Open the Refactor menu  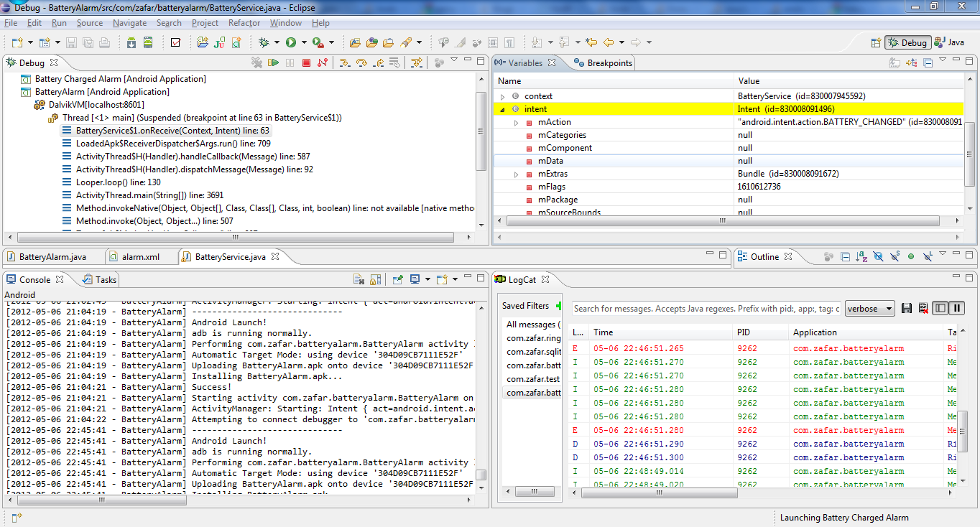(x=244, y=23)
